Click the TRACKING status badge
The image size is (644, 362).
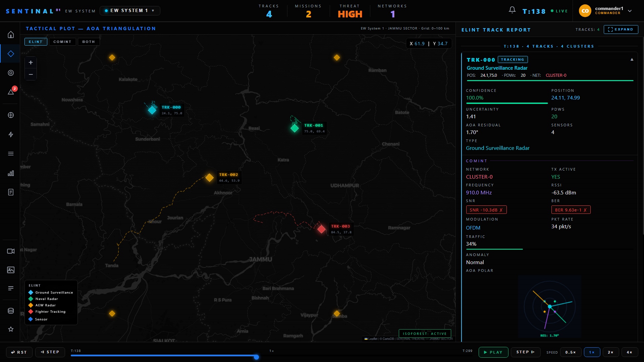513,60
